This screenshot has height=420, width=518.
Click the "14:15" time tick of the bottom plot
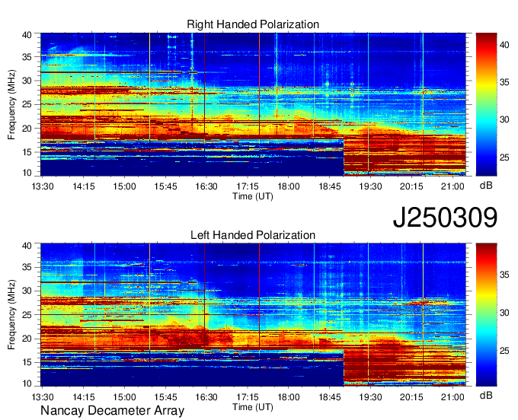84,397
